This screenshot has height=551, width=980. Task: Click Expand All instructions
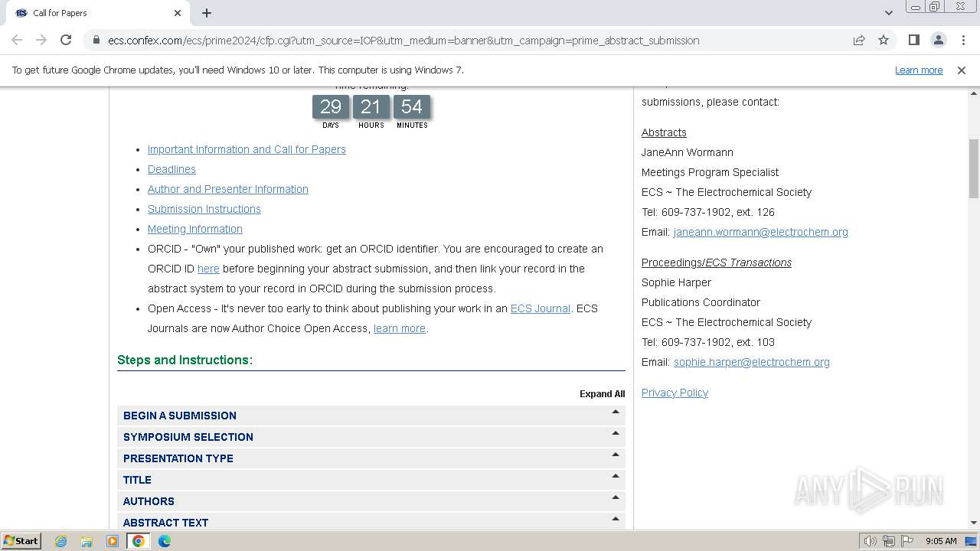[602, 394]
